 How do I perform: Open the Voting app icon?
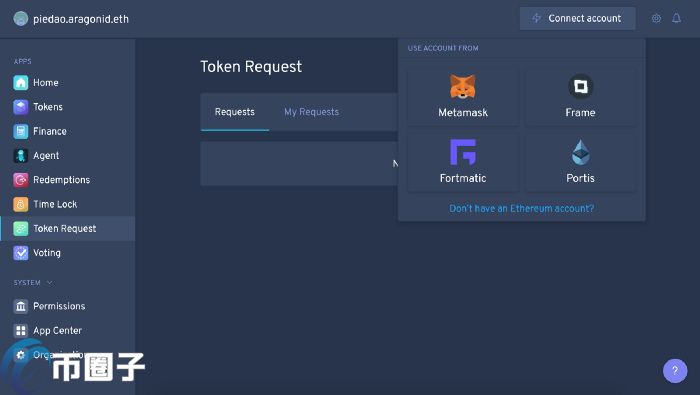tap(21, 253)
